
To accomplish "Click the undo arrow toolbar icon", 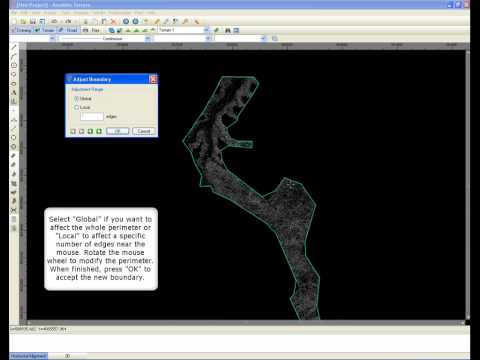I will pos(54,22).
